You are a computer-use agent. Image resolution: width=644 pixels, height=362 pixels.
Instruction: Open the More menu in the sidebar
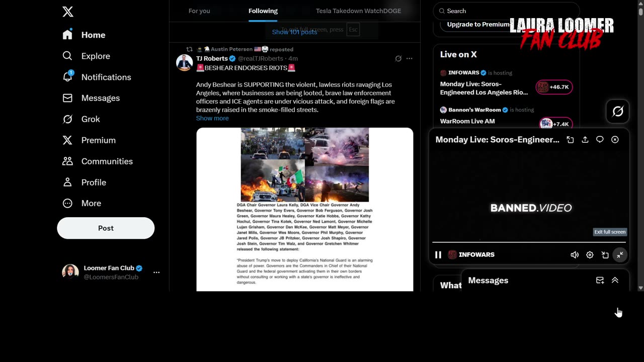pyautogui.click(x=82, y=203)
